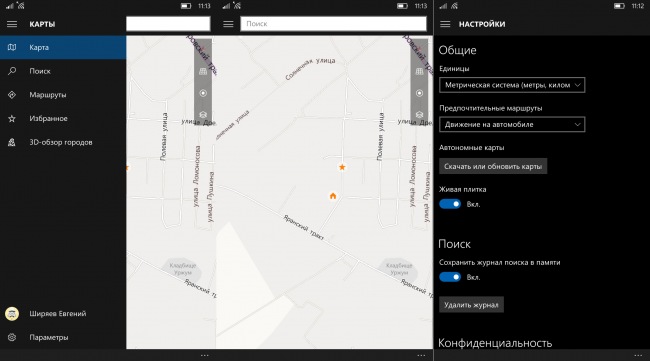Click the locate-me icon on middle map toolbar

419,93
